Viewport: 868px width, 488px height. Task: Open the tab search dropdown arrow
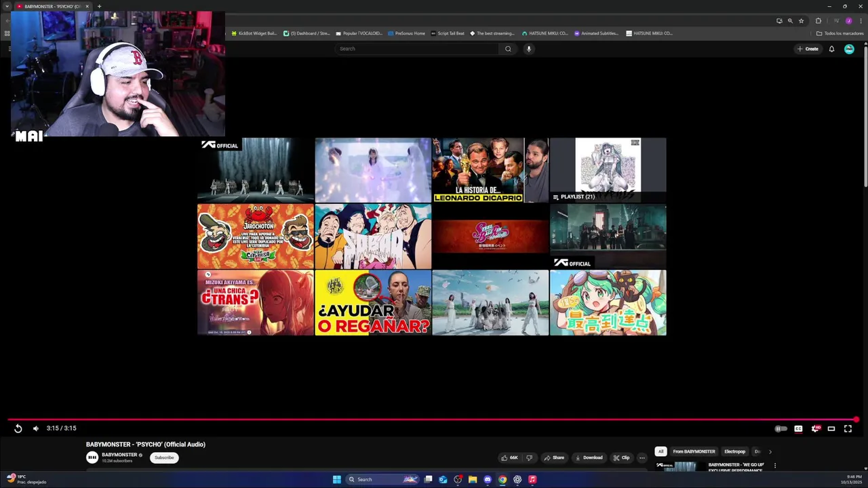pyautogui.click(x=7, y=6)
